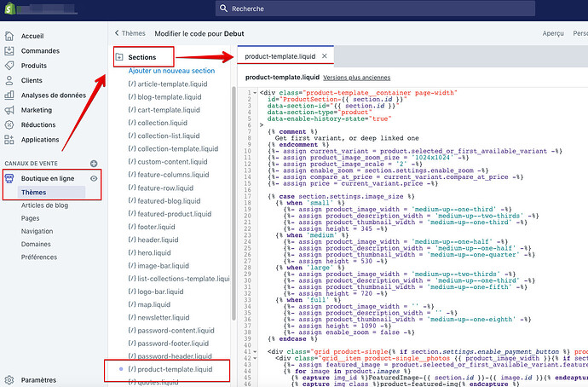The image size is (588, 387).
Task: Click the Réductions discount icon
Action: [x=9, y=124]
